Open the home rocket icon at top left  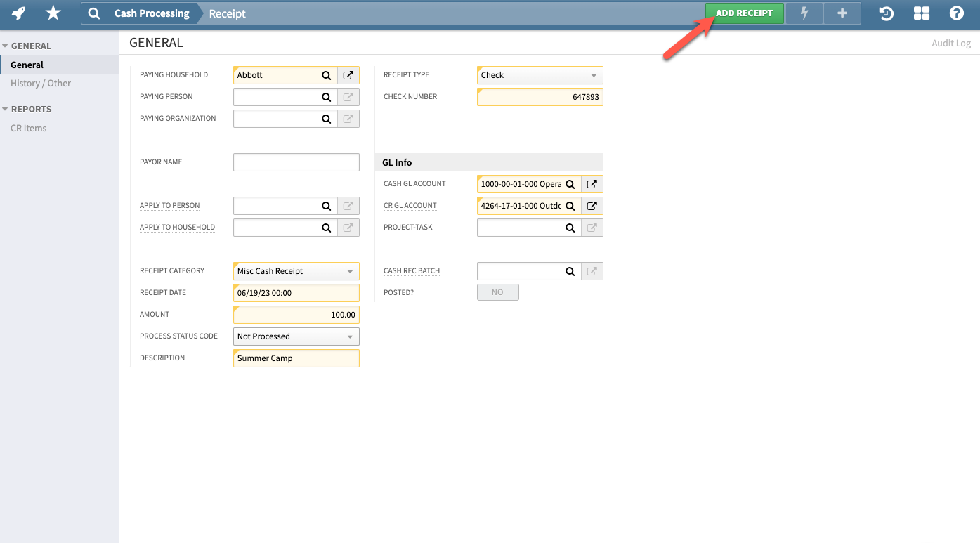[18, 13]
